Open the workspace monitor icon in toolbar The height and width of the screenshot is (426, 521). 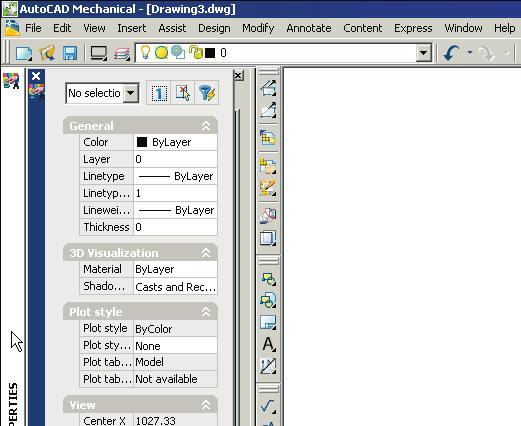(x=99, y=53)
